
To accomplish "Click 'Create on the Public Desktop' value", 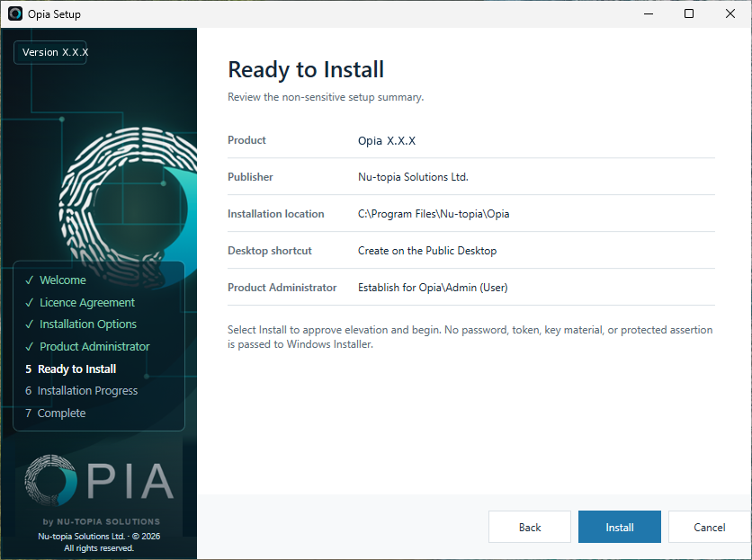I will pyautogui.click(x=427, y=251).
